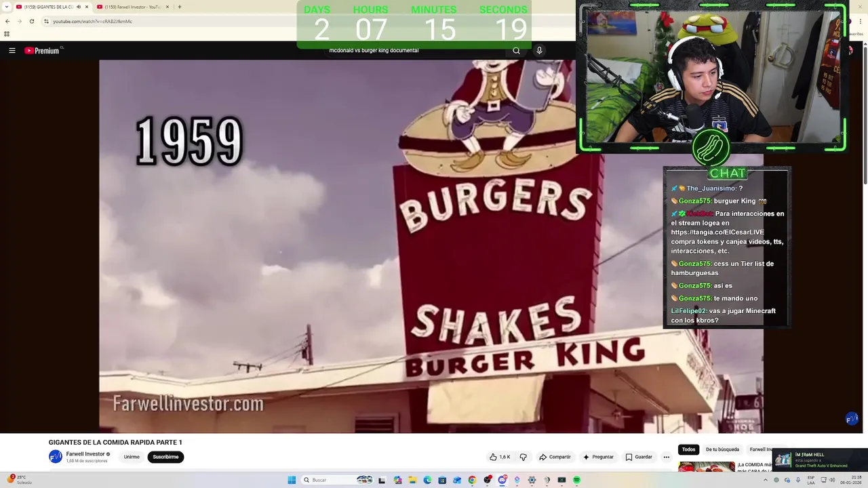Like the video with thumbs up
This screenshot has width=868, height=488.
(x=500, y=457)
